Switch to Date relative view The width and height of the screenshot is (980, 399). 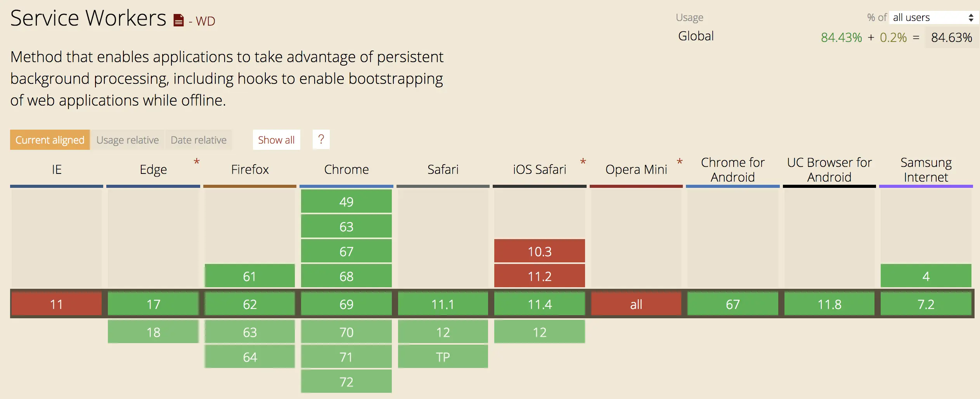coord(199,140)
